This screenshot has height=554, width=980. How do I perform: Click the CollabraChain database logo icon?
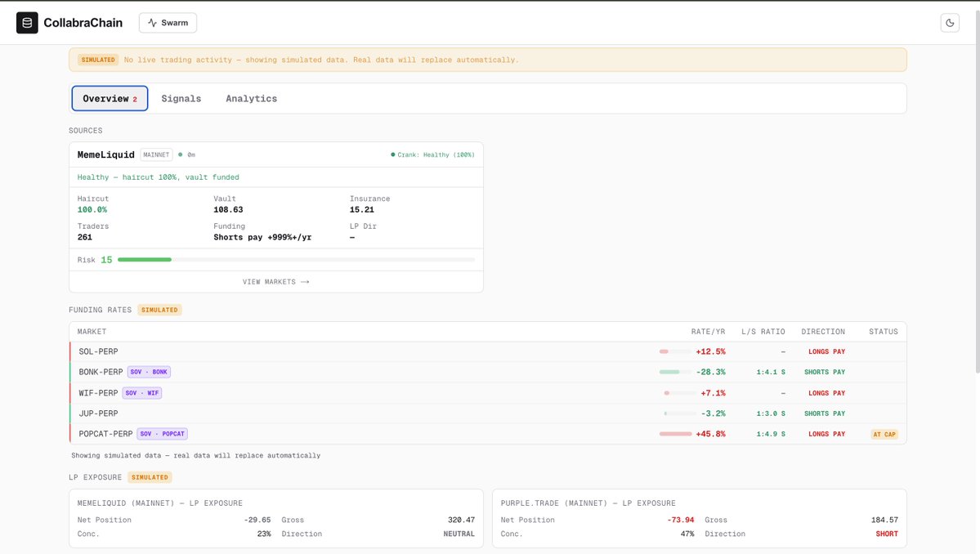pos(26,22)
